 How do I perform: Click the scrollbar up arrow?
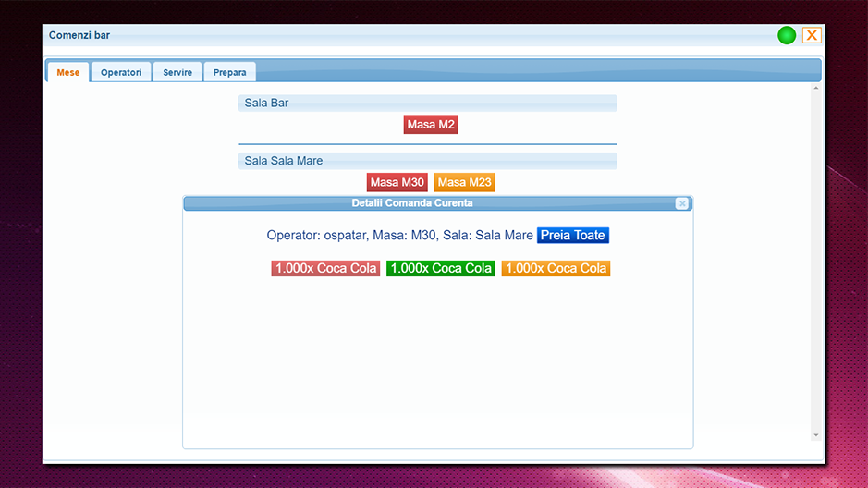tap(816, 88)
